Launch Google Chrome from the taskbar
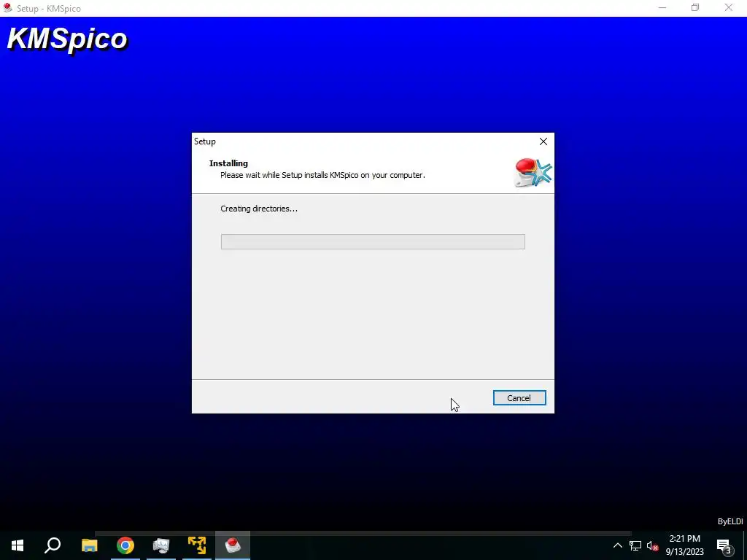747x560 pixels. (125, 545)
